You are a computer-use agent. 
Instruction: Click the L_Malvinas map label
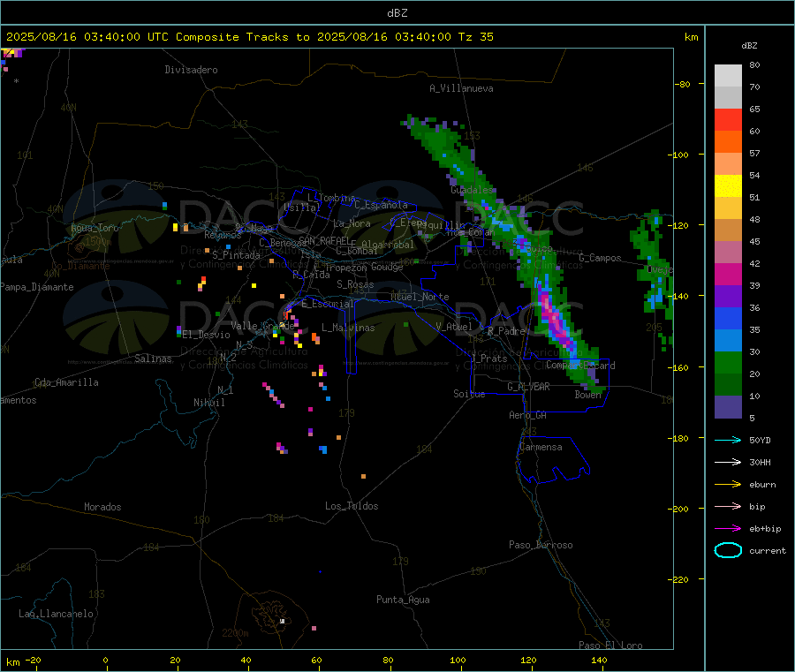click(x=348, y=328)
